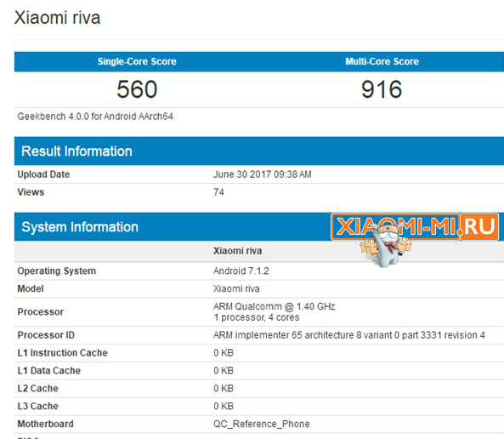The height and width of the screenshot is (439, 504).
Task: Click the L1 Instruction Cache 0 KB value
Action: pos(224,353)
